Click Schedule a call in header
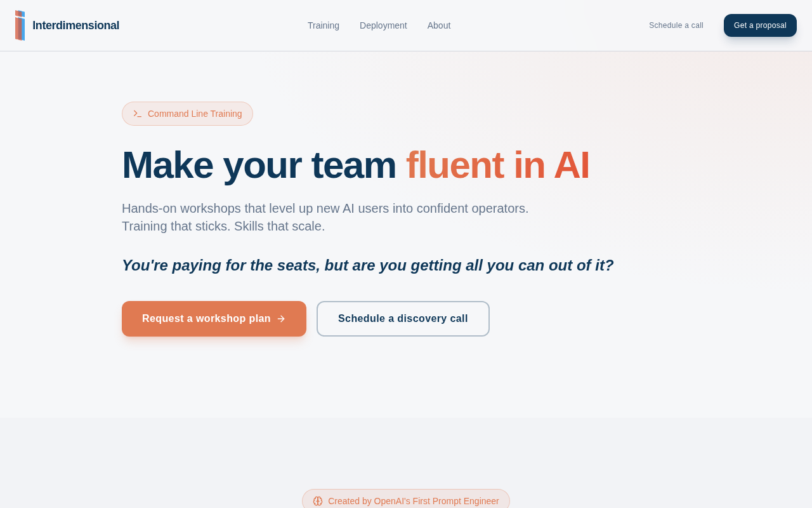Screen dimensions: 812x508 676,25
